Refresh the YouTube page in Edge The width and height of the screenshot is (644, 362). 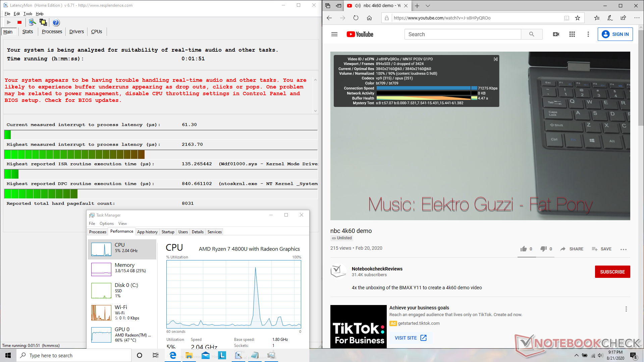356,18
